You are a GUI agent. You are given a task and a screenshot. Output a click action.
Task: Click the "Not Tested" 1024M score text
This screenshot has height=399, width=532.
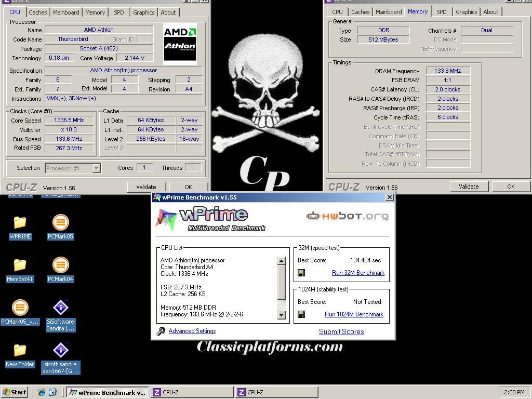367,302
